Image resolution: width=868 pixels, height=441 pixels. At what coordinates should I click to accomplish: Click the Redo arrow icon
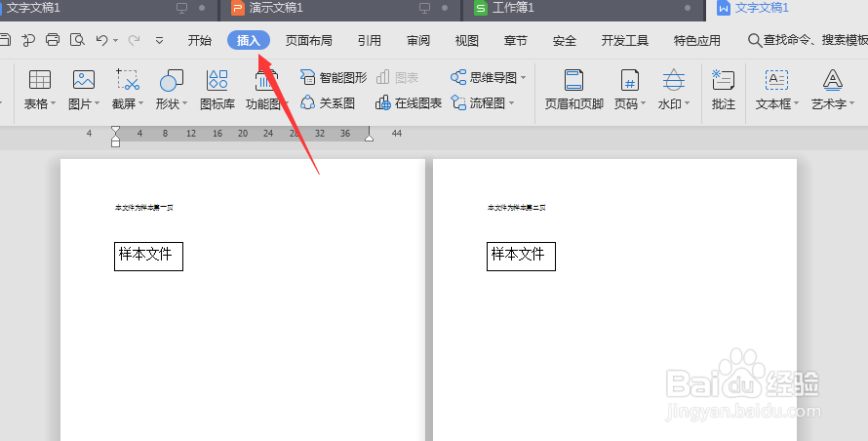click(x=134, y=40)
